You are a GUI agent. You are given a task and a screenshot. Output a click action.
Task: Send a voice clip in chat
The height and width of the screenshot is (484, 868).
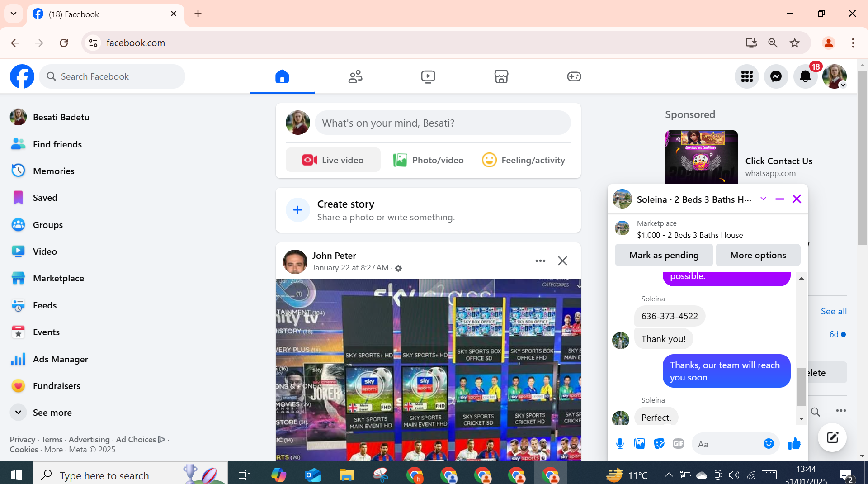point(620,444)
